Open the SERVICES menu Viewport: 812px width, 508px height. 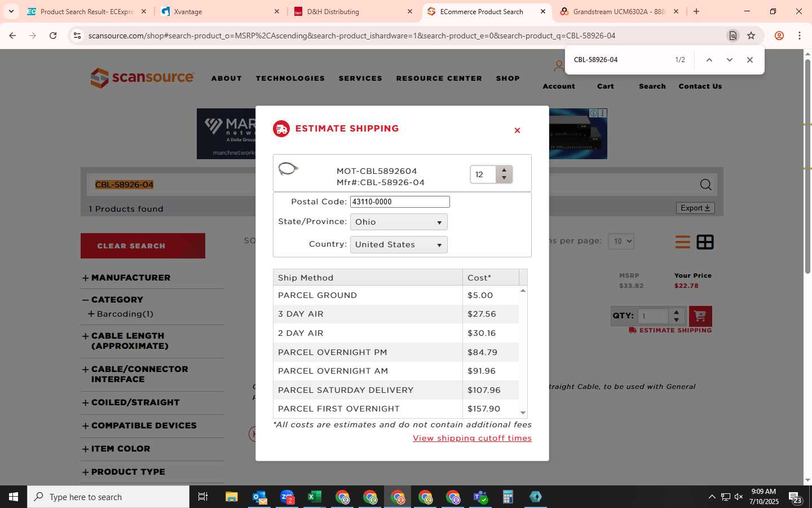pos(360,78)
